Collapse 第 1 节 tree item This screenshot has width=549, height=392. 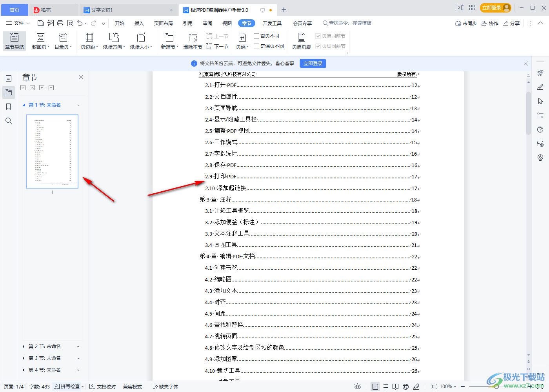pyautogui.click(x=24, y=105)
